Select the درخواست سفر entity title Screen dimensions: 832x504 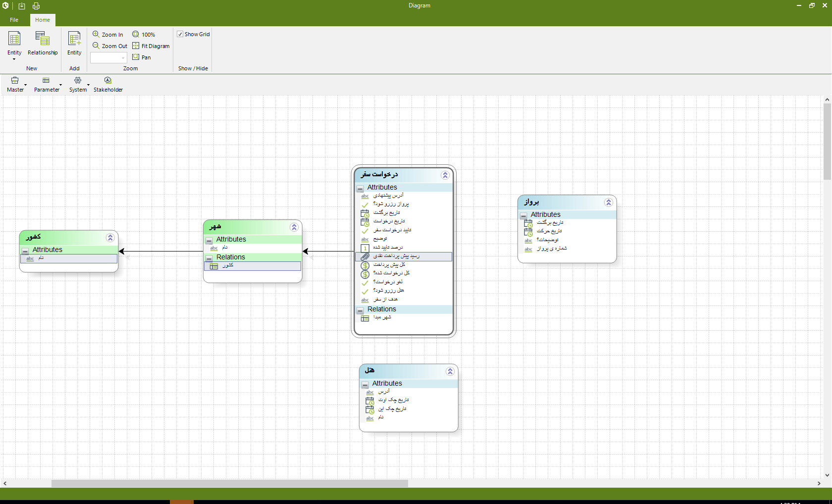click(379, 174)
